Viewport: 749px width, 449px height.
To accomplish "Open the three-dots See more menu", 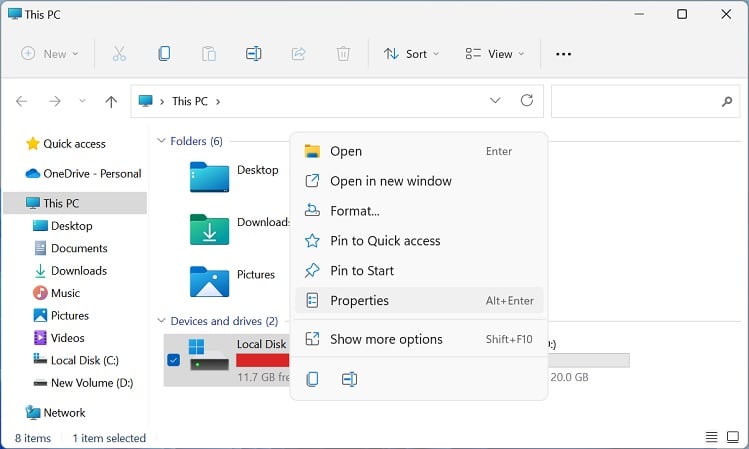I will 563,54.
